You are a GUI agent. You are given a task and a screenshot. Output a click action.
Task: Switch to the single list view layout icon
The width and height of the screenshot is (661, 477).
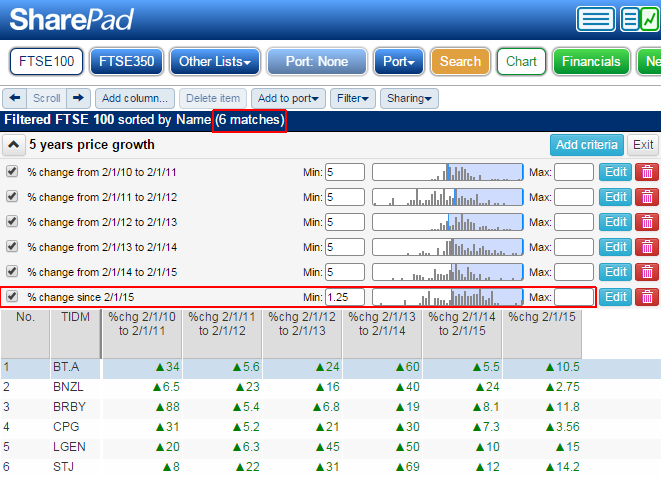596,19
